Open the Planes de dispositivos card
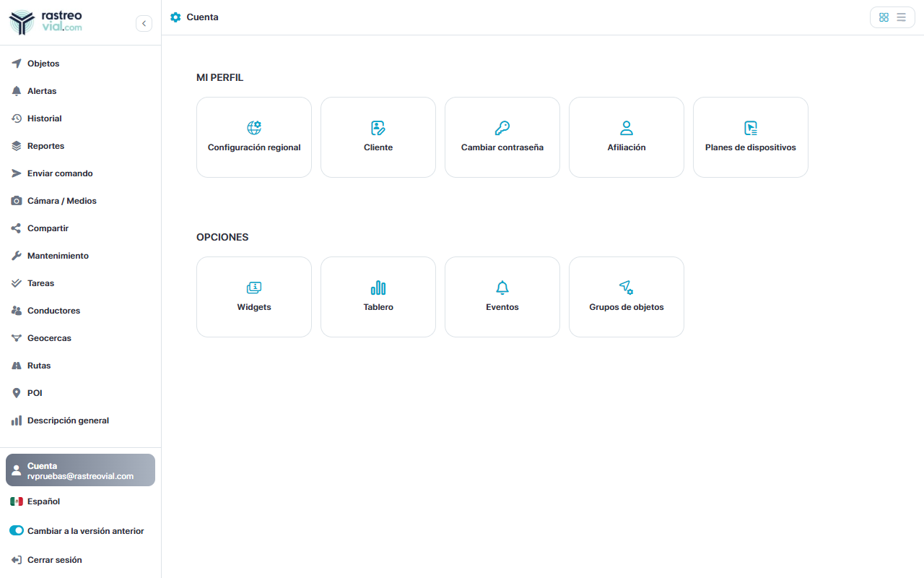The width and height of the screenshot is (924, 578). pyautogui.click(x=751, y=137)
